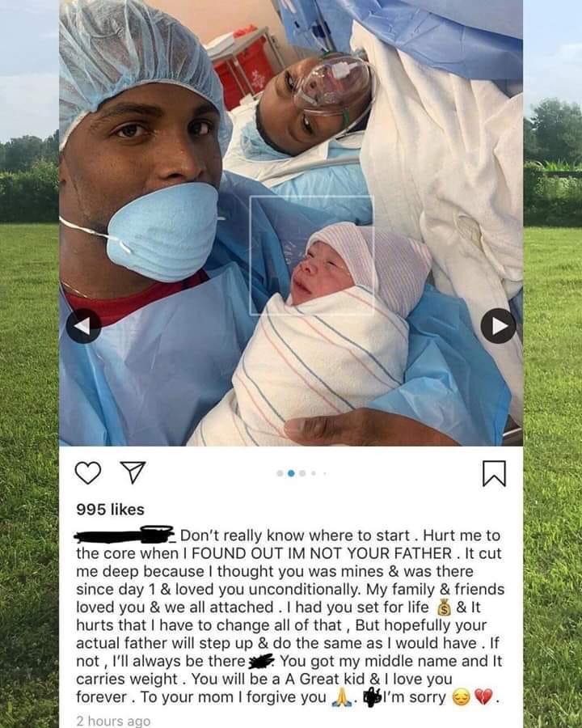Click "FOUND OUT IM NOT YOUR FATHER" caption text
The image size is (582, 728).
pyautogui.click(x=322, y=553)
